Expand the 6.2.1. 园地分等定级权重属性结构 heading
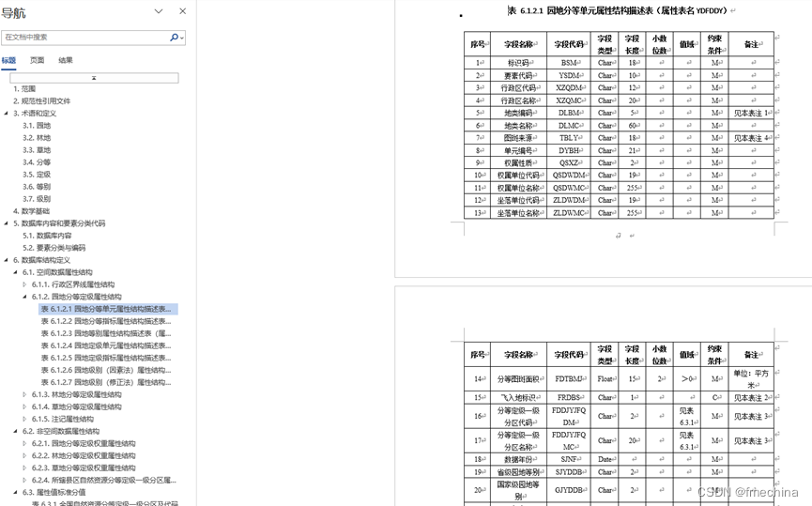The height and width of the screenshot is (506, 812). [24, 443]
